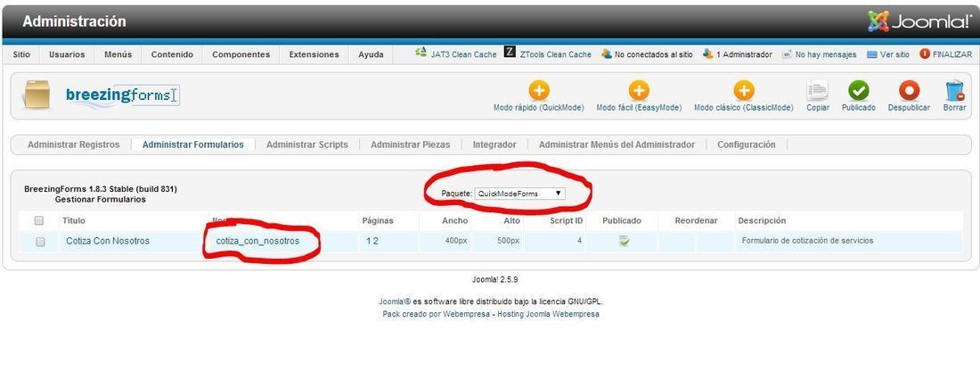The width and height of the screenshot is (980, 380).
Task: Click the Título column header
Action: pyautogui.click(x=74, y=221)
